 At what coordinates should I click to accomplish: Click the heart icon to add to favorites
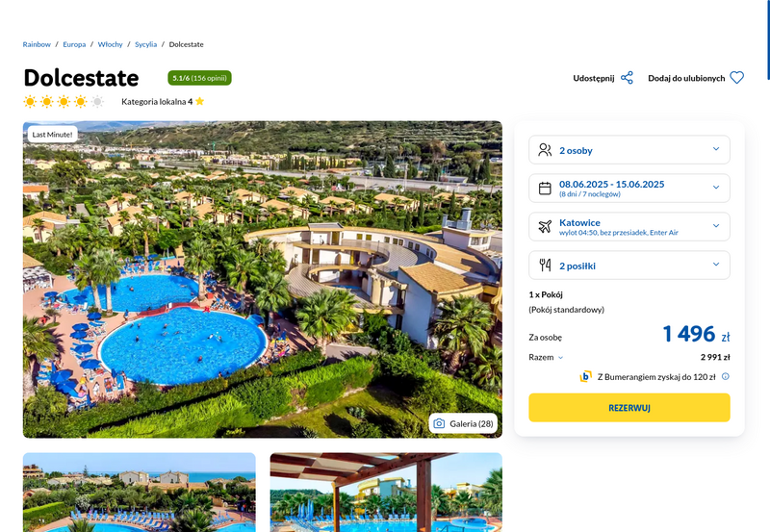736,78
